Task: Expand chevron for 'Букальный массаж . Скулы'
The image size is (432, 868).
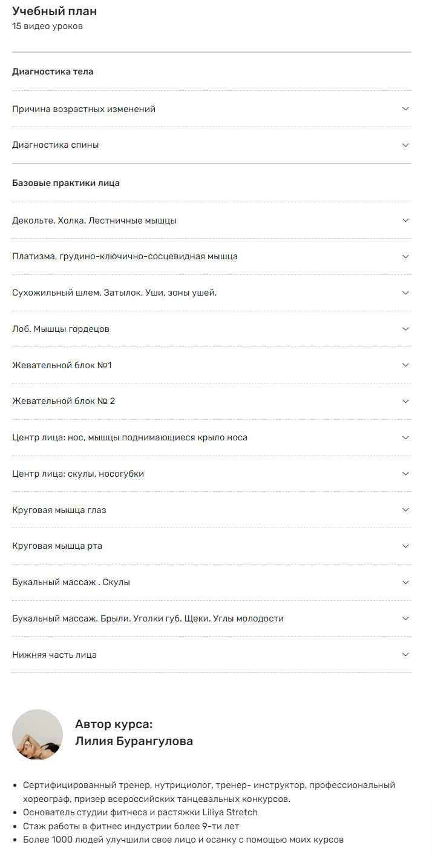Action: pyautogui.click(x=405, y=582)
